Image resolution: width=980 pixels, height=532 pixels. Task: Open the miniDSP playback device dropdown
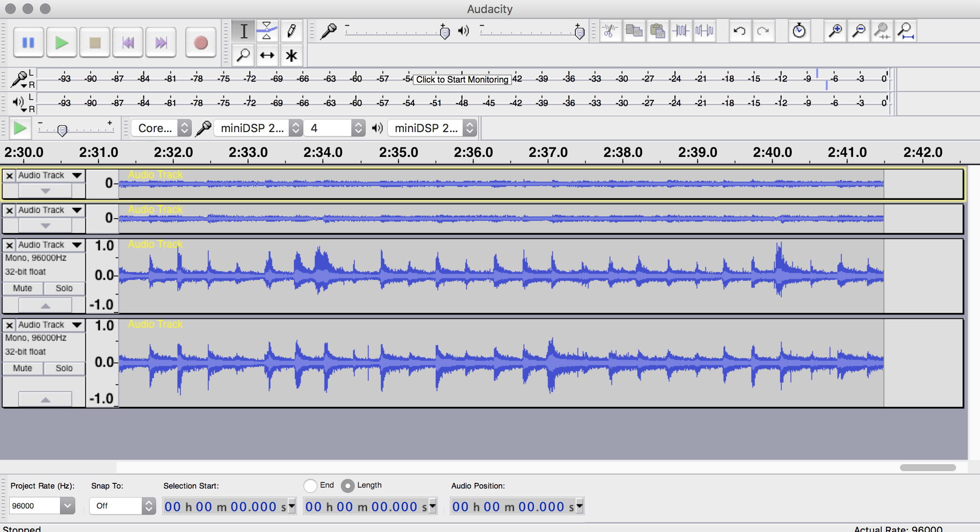432,128
